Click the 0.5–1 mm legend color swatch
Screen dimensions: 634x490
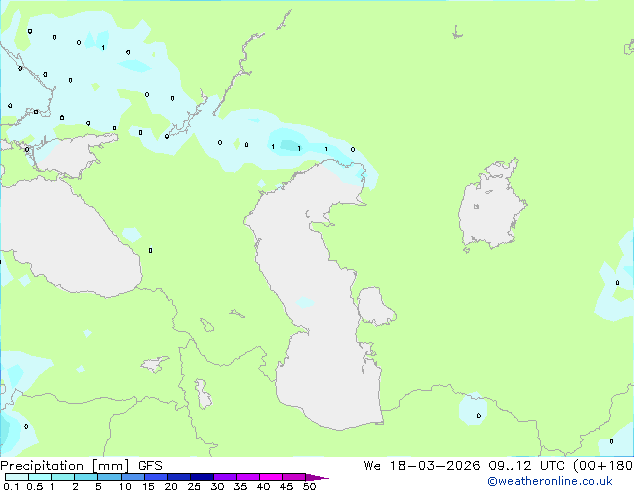40,477
